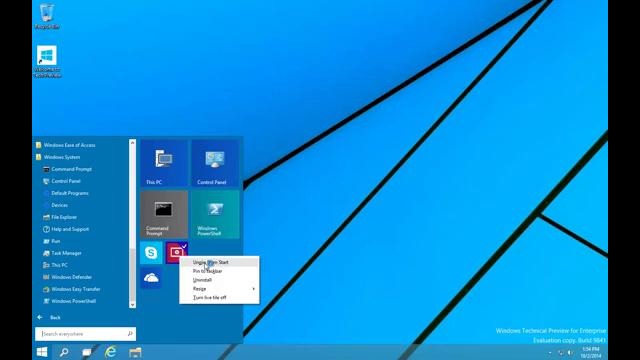640x360 pixels.
Task: Launch File Explorer from the apps list
Action: pyautogui.click(x=60, y=217)
